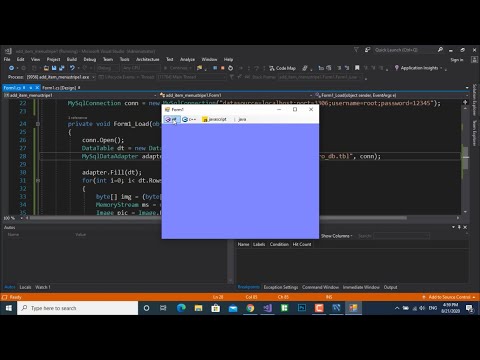This screenshot has height=360, width=480.
Task: Open the Code Map tool
Action: 282,68
